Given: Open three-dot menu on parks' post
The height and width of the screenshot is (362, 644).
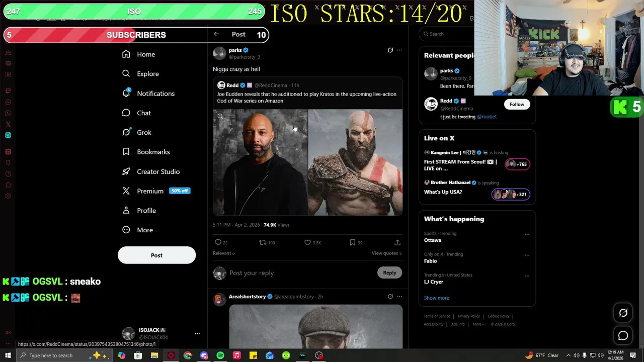Looking at the screenshot, I should point(399,50).
